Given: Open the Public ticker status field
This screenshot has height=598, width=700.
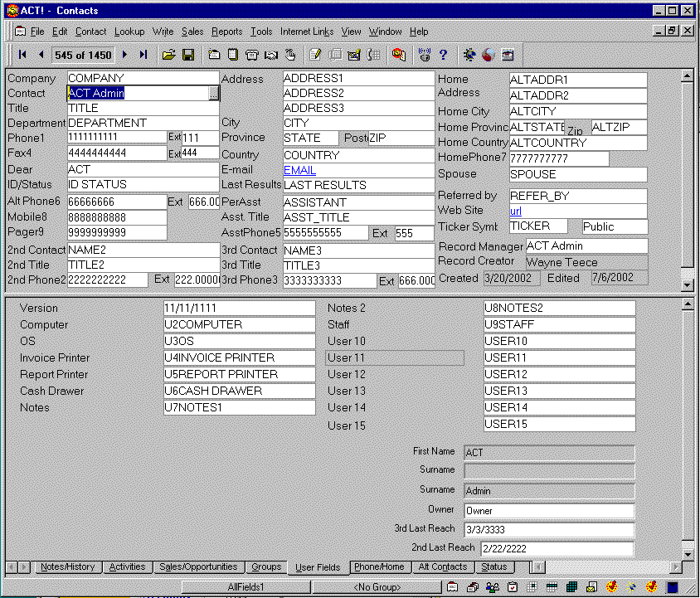Looking at the screenshot, I should click(x=615, y=226).
